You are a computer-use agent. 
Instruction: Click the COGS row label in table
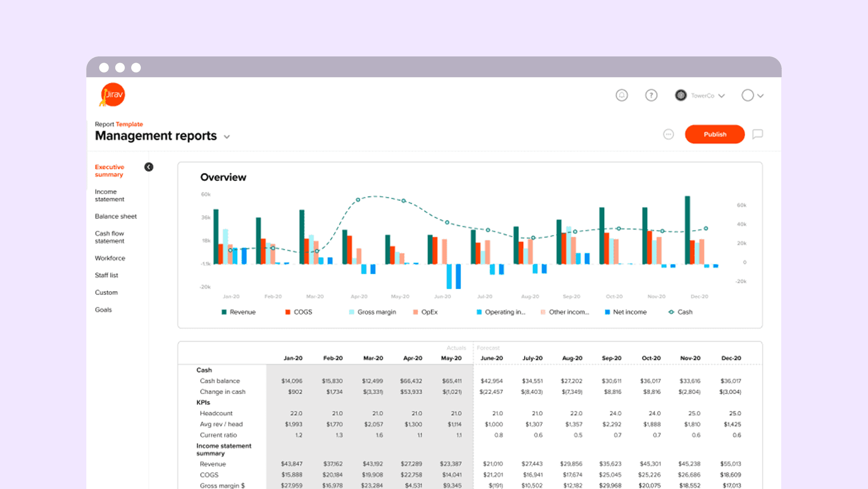(x=209, y=475)
